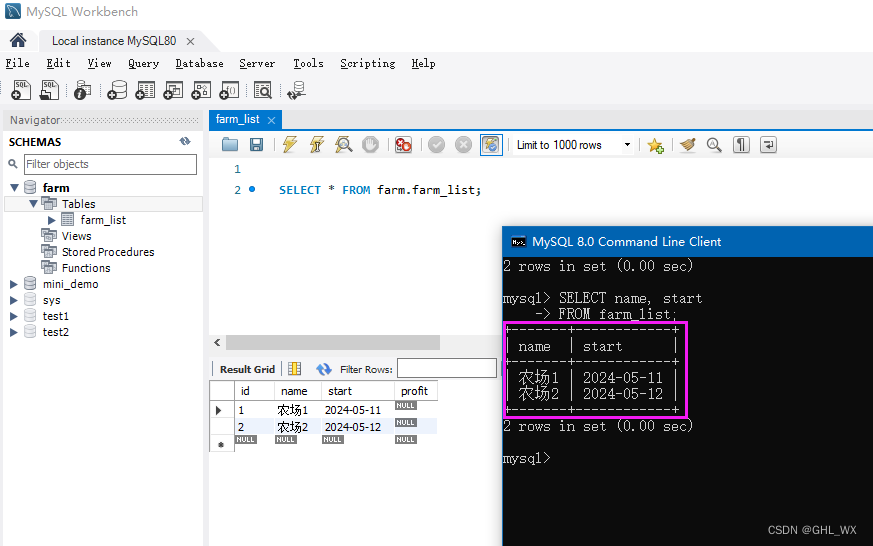
Task: Expand the sys schema
Action: [14, 300]
